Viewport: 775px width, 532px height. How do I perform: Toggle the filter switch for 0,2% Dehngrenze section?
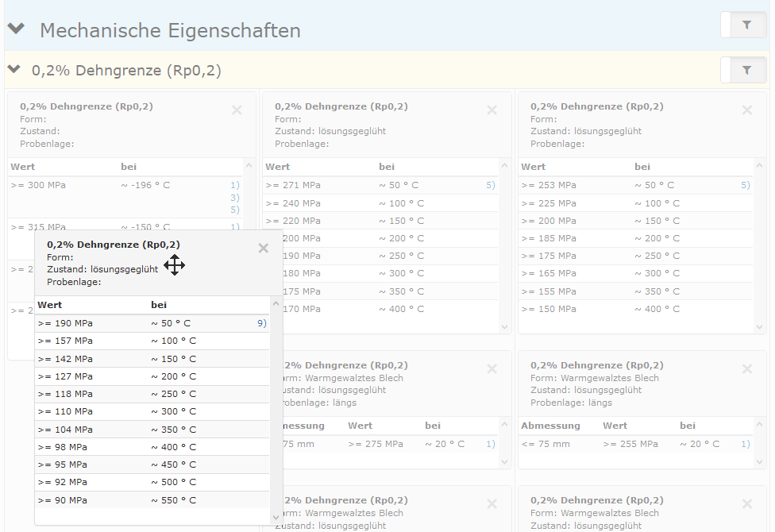pyautogui.click(x=744, y=70)
